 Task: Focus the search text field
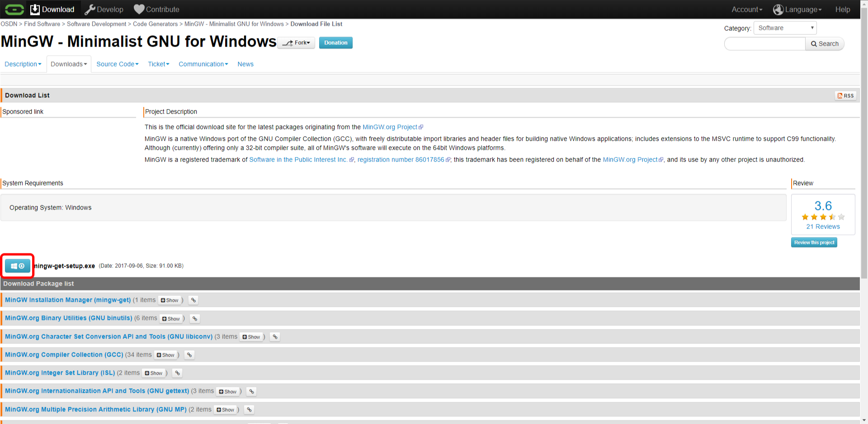(x=765, y=44)
